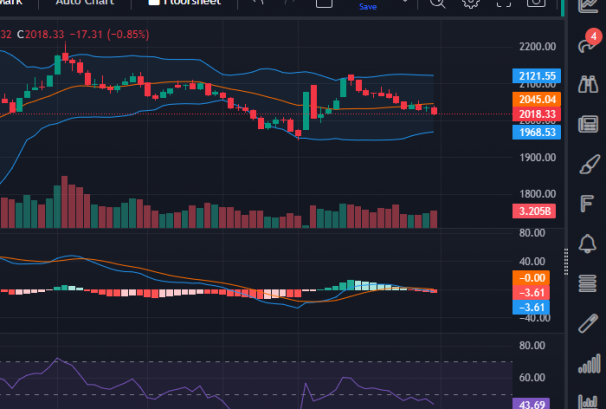Click the 2200.00 price axis label

click(538, 47)
